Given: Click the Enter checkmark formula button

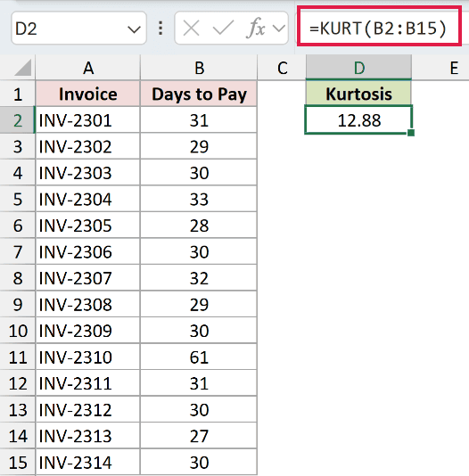Looking at the screenshot, I should pos(223,29).
